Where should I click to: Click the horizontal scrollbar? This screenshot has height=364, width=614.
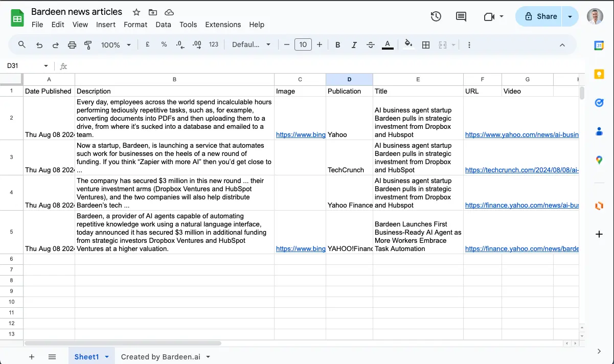(123, 343)
